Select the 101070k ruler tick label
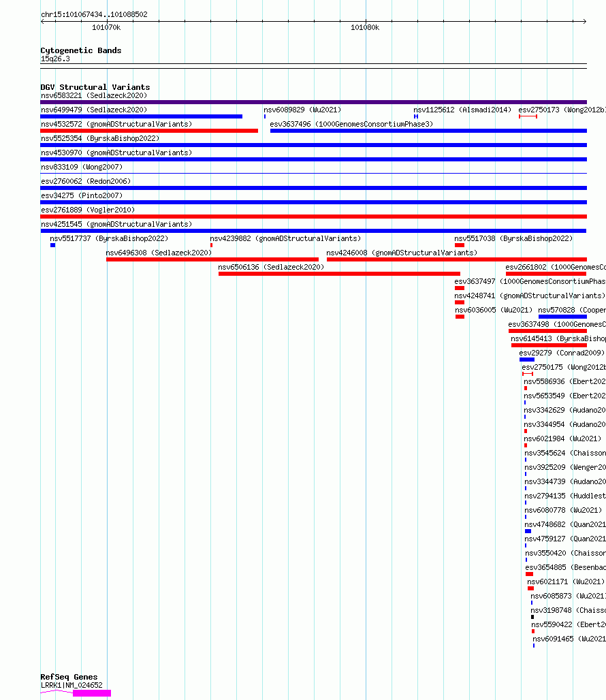This screenshot has height=700, width=606. (106, 27)
